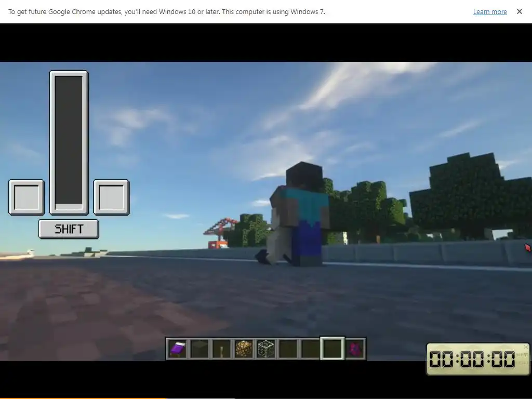532x399 pixels.
Task: Close the timer widget with its X
Action: pos(526,347)
